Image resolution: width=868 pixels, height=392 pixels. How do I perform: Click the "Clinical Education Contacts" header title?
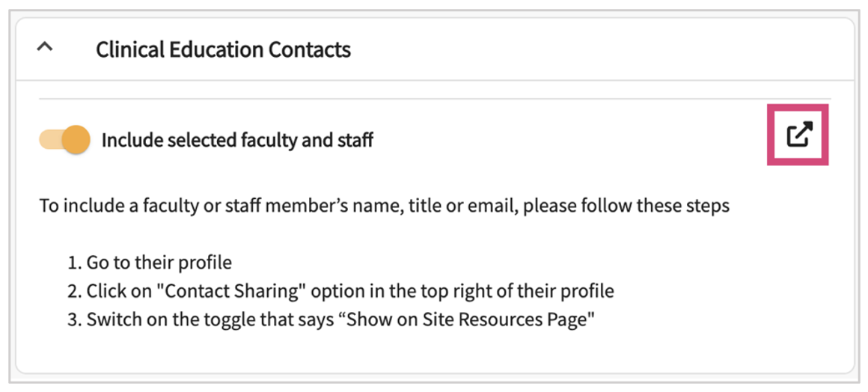[x=223, y=49]
